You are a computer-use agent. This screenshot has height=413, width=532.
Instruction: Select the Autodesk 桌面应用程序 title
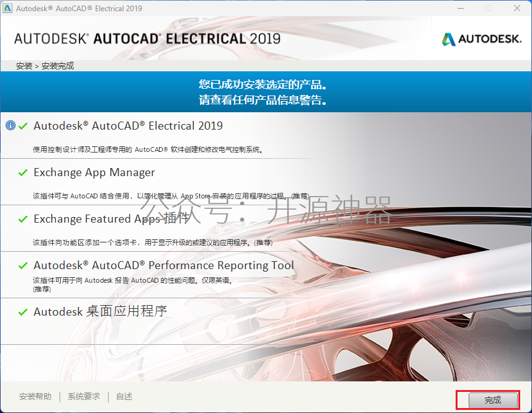101,311
